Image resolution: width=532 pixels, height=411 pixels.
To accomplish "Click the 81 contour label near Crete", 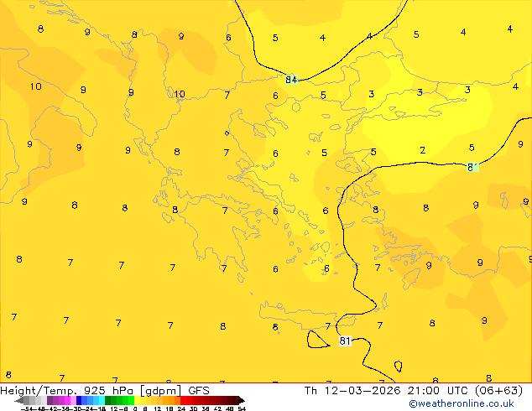I will point(345,341).
